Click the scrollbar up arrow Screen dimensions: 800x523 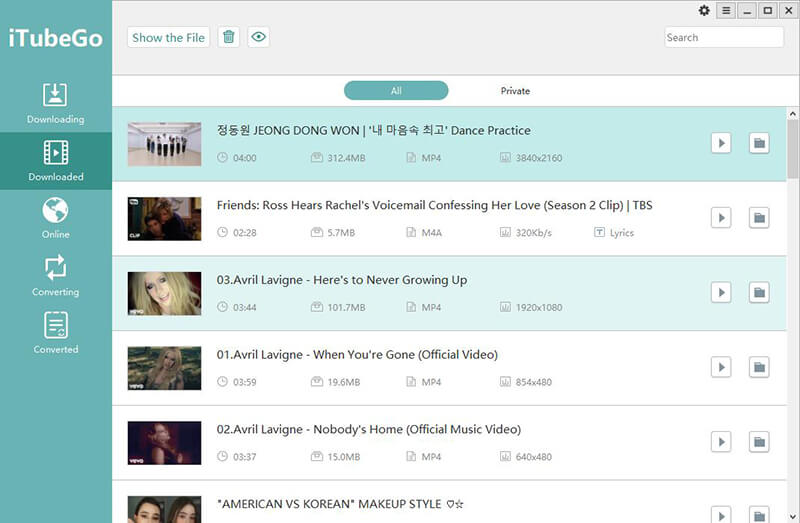tap(793, 113)
